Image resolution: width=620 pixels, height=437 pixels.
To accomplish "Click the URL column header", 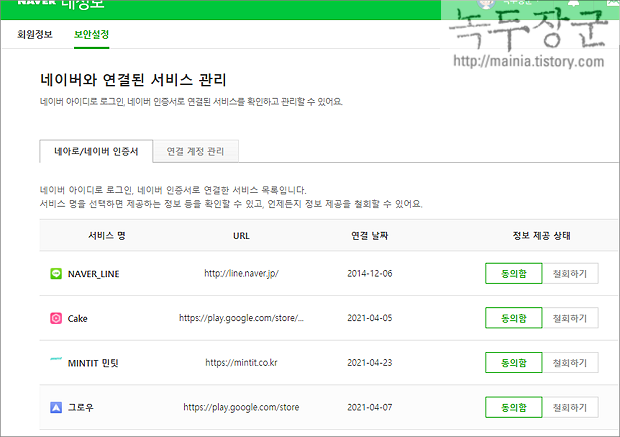I will coord(241,236).
